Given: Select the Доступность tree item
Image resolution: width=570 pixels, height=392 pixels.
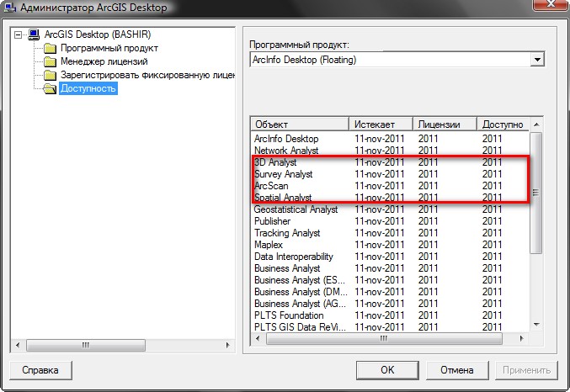Looking at the screenshot, I should [88, 88].
